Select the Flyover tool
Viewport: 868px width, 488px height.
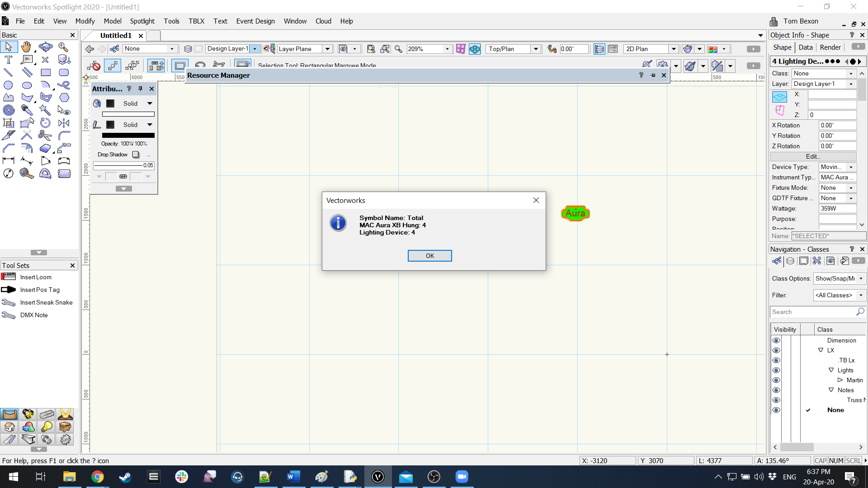pos(45,47)
